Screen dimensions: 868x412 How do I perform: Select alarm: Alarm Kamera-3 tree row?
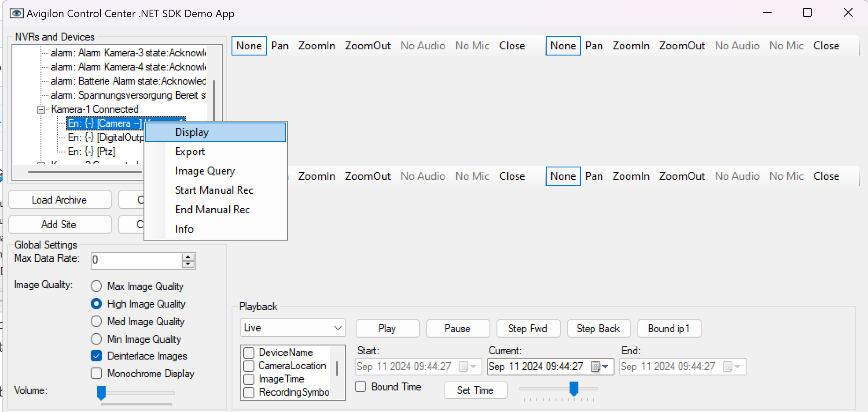pyautogui.click(x=128, y=53)
